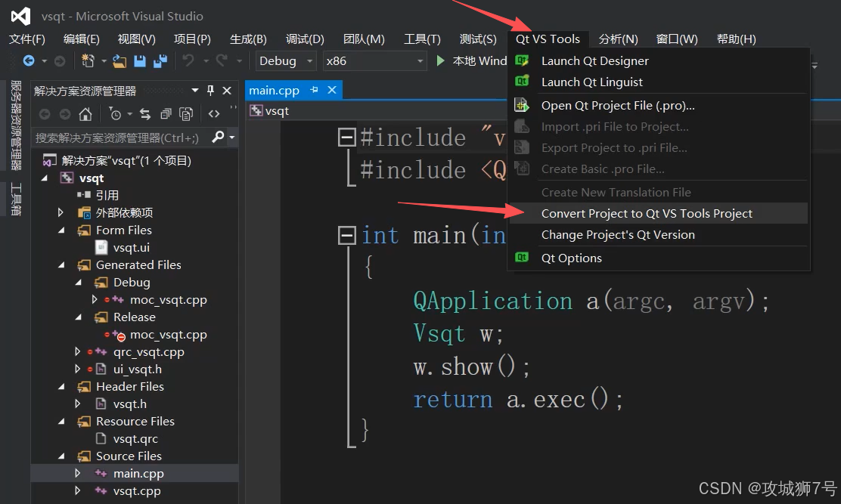Viewport: 841px width, 504px height.
Task: Collapse the #include region in the editor
Action: [x=347, y=137]
